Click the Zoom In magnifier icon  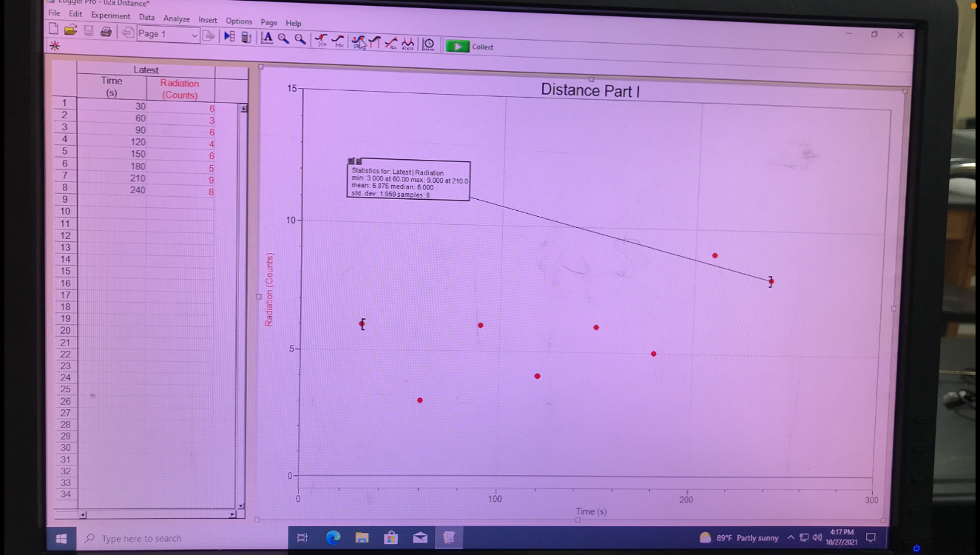283,38
